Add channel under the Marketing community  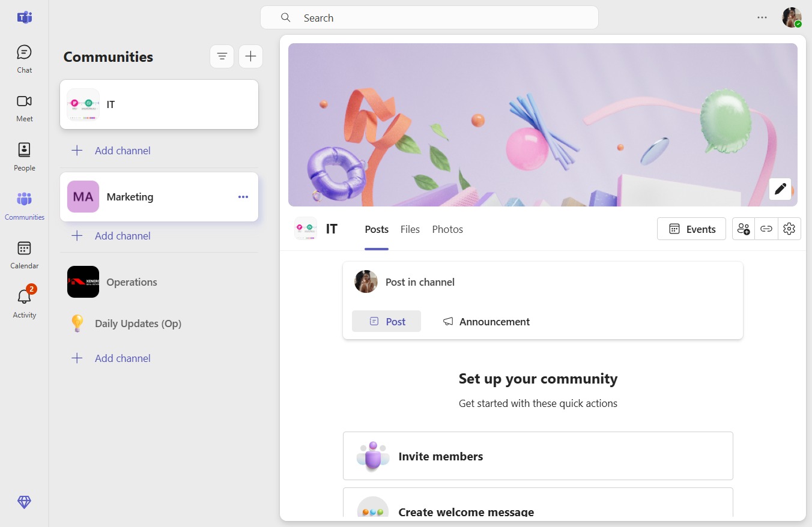point(111,236)
